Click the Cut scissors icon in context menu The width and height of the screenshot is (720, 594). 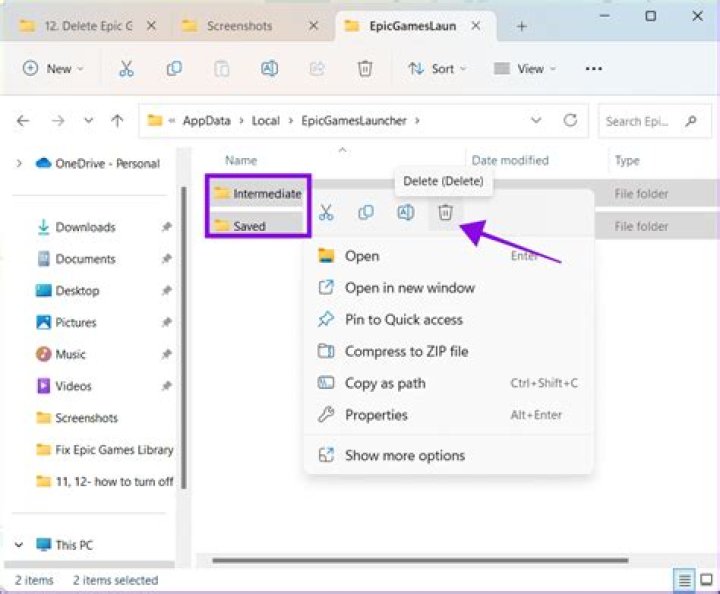(326, 212)
